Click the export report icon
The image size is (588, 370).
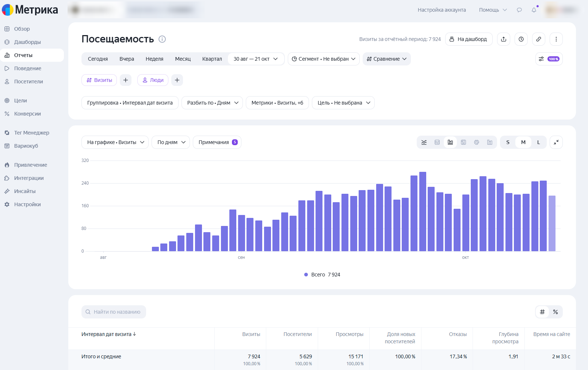504,39
